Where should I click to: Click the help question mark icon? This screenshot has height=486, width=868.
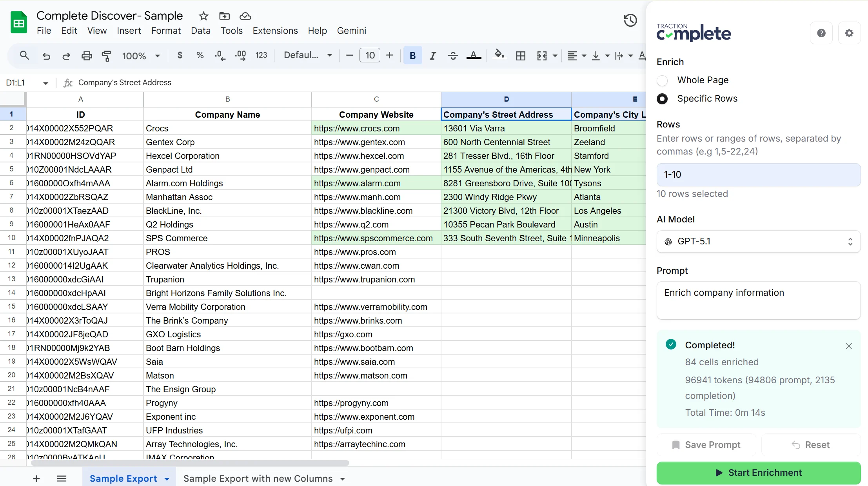[x=821, y=33]
